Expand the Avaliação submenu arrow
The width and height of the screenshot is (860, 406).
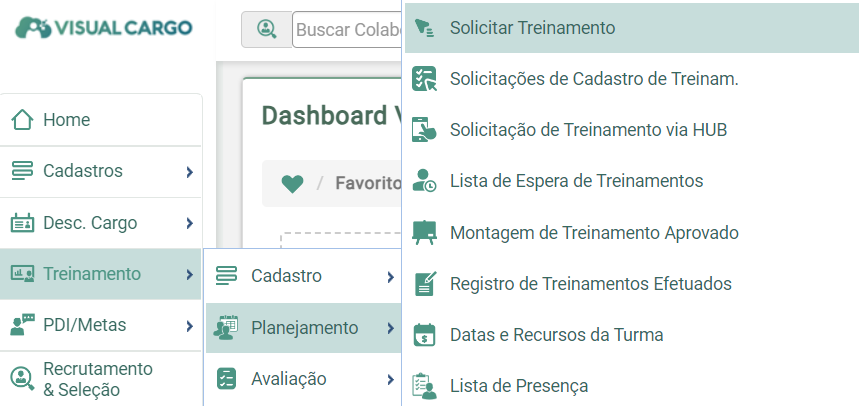pyautogui.click(x=390, y=379)
